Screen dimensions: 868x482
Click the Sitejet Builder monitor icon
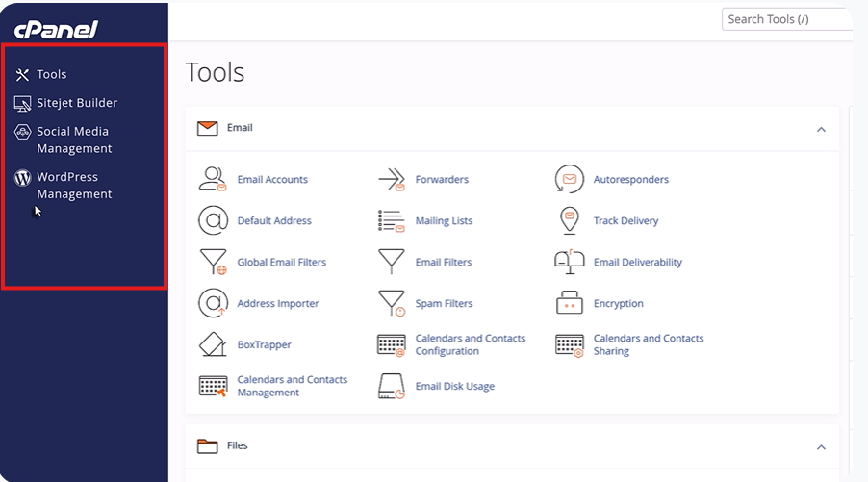23,104
